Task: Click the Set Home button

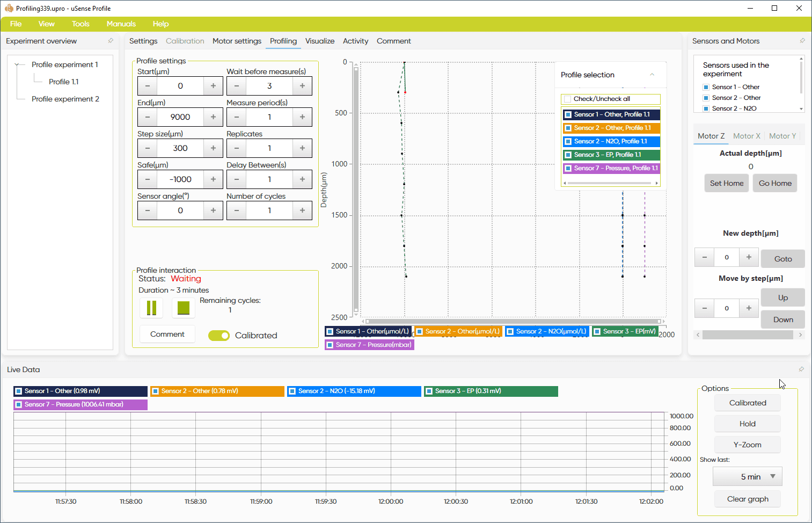Action: click(x=727, y=183)
